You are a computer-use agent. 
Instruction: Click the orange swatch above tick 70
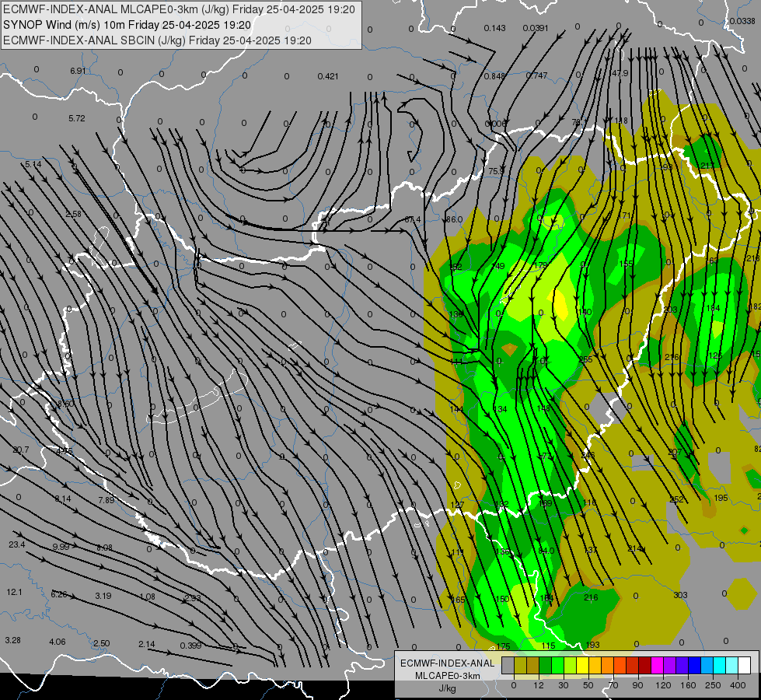pos(608,666)
